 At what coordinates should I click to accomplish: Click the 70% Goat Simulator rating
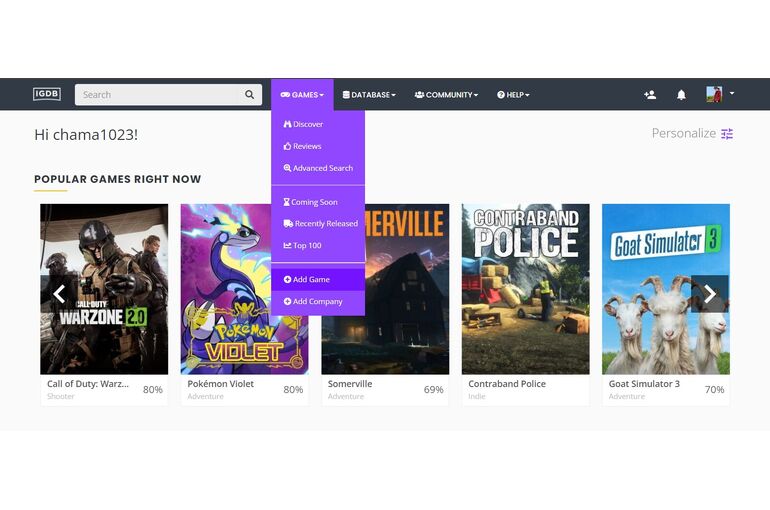[x=715, y=389]
